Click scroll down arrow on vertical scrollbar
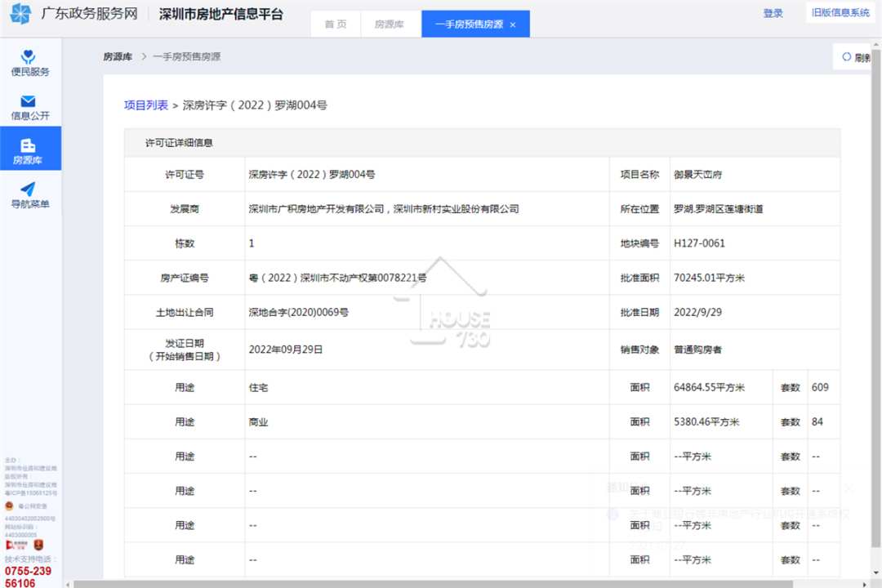 [876, 572]
